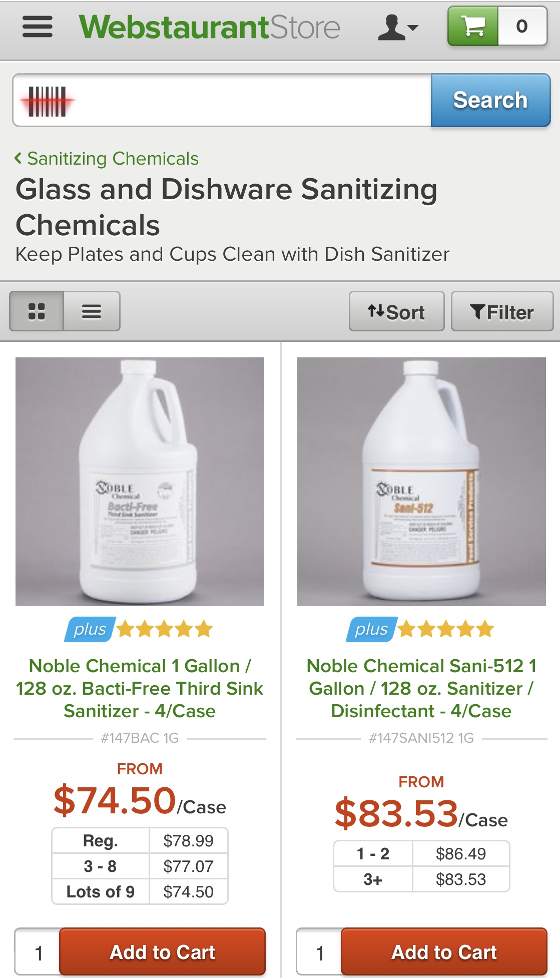View star rating reviews for Bacti-Free
The width and height of the screenshot is (560, 978).
click(x=165, y=629)
